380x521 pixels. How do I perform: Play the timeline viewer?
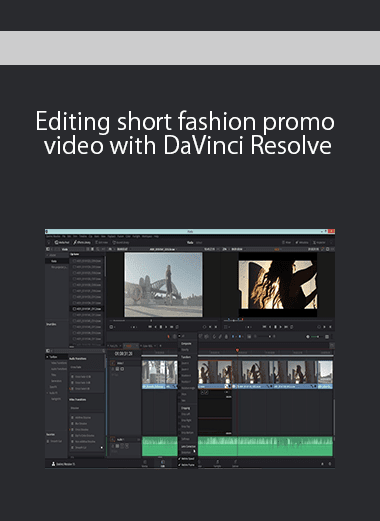coord(280,327)
